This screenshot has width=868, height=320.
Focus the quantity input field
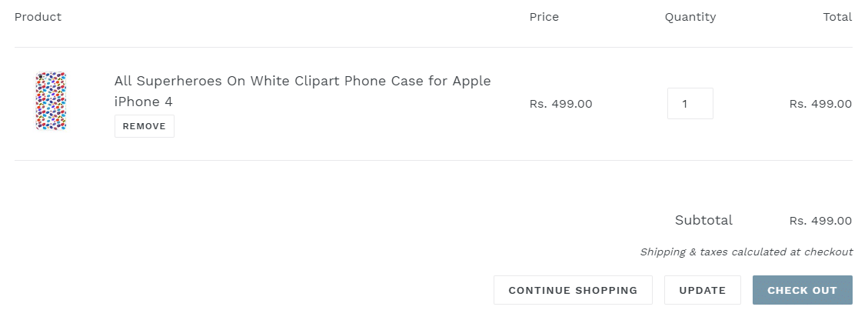[x=690, y=104]
